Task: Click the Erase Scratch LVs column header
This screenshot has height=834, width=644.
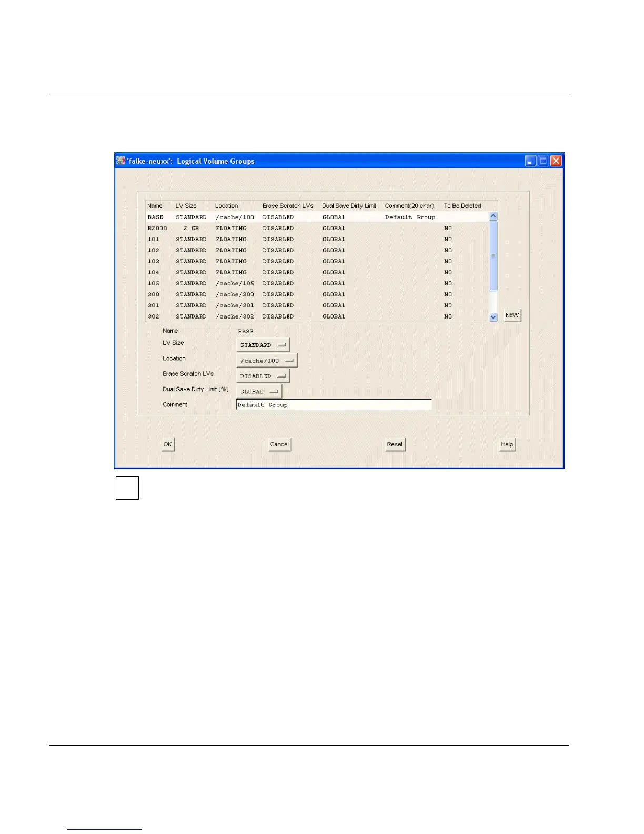Action: coord(288,206)
